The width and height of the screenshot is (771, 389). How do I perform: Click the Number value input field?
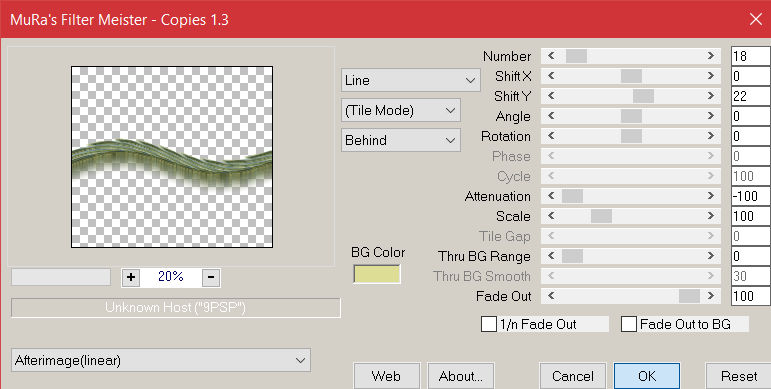[x=750, y=56]
